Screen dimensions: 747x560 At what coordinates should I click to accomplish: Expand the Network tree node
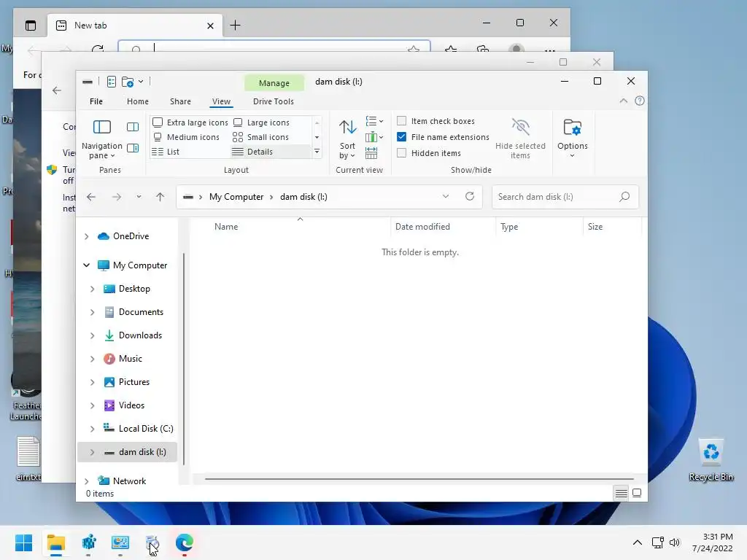click(x=87, y=481)
